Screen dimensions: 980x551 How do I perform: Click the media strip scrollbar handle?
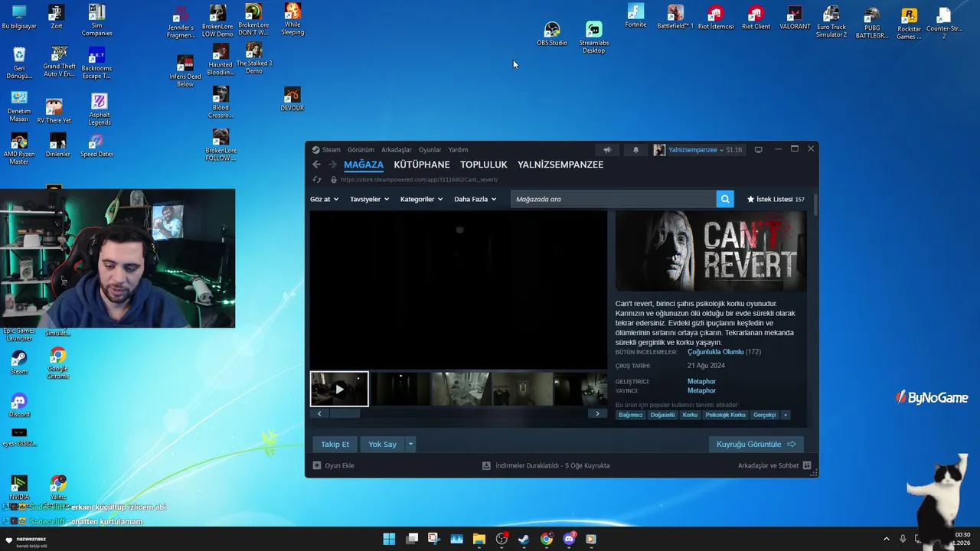point(345,413)
